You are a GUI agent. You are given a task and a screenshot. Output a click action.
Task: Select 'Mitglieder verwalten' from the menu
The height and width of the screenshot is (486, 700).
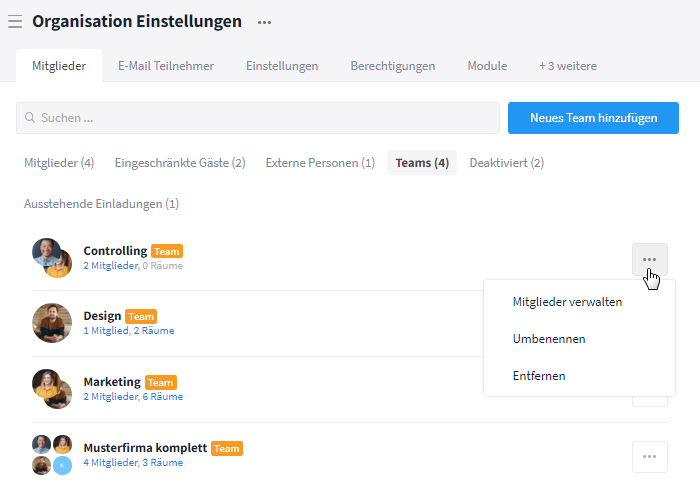[567, 301]
